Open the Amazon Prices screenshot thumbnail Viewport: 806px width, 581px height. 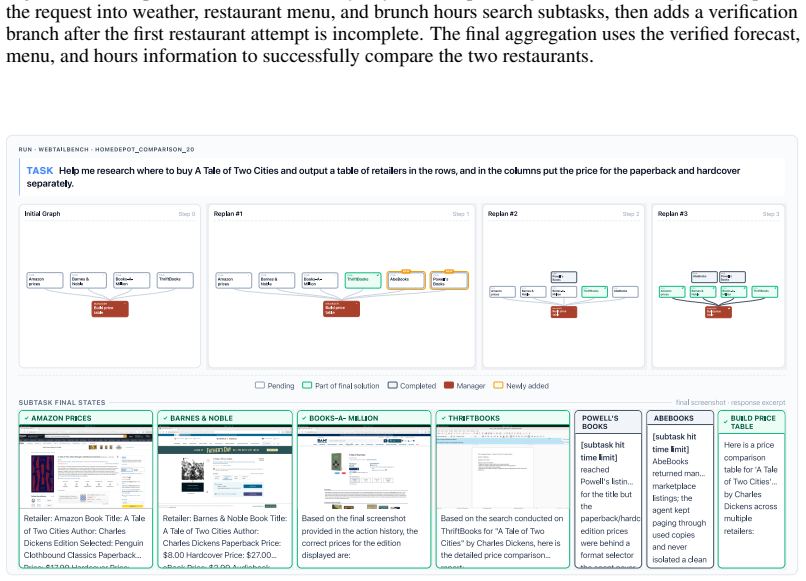(x=86, y=467)
